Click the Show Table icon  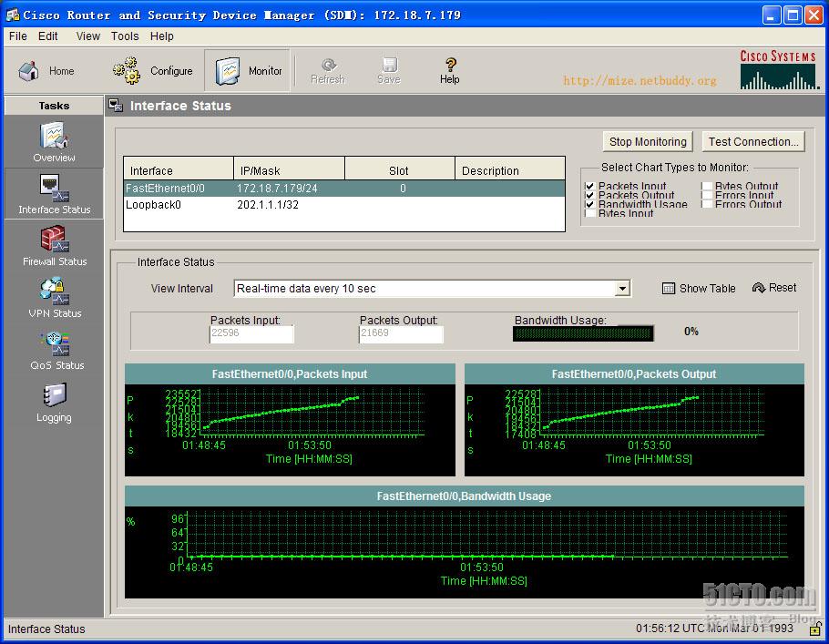click(x=669, y=288)
